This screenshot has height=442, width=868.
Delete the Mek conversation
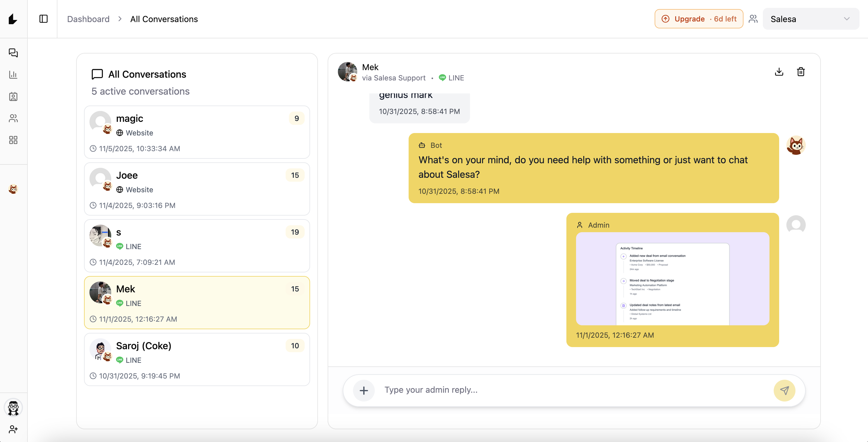(801, 71)
